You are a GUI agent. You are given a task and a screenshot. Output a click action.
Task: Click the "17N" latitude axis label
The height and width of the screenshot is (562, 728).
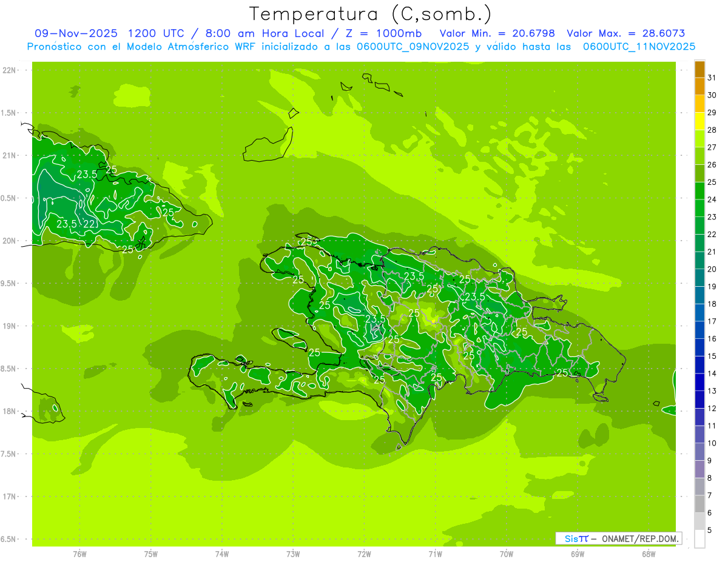click(x=8, y=497)
